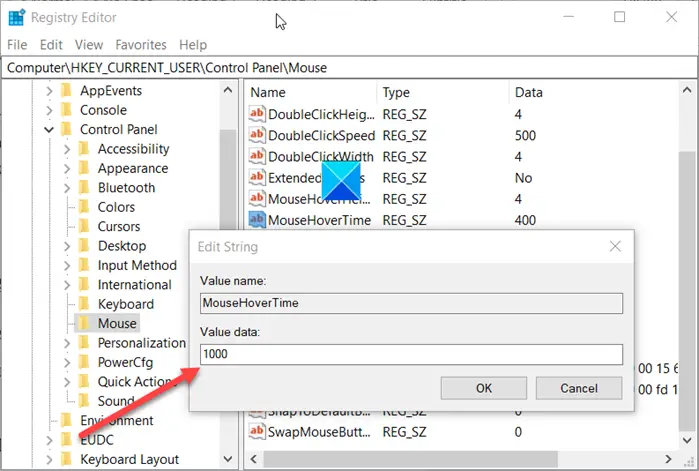Click the Desktop folder icon
This screenshot has width=699, height=471.
tap(84, 246)
